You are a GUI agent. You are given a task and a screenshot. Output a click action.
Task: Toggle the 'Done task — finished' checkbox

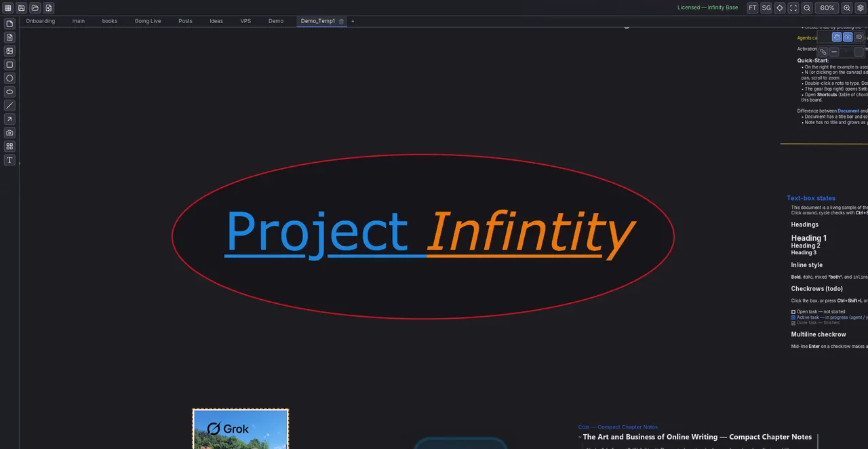point(793,323)
